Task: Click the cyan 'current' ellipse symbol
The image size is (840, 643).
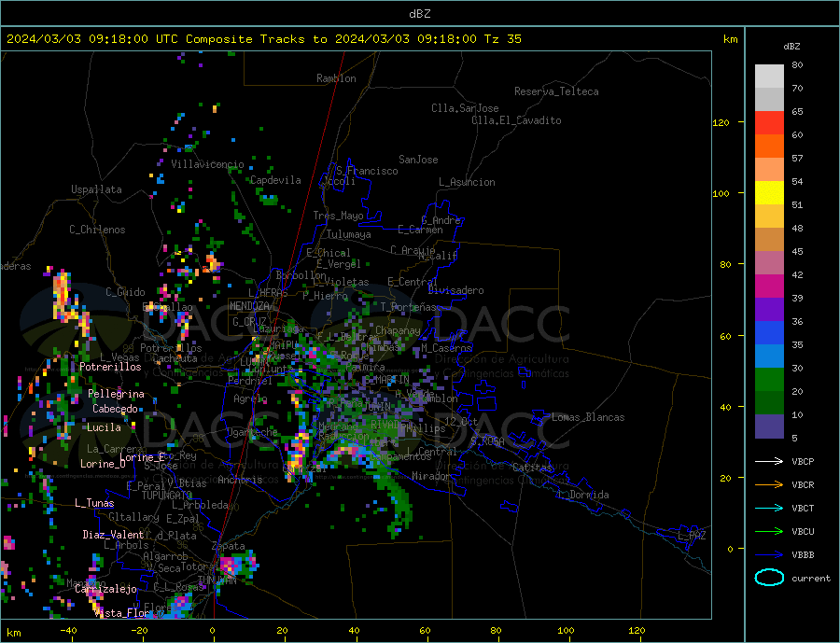Action: click(x=769, y=578)
